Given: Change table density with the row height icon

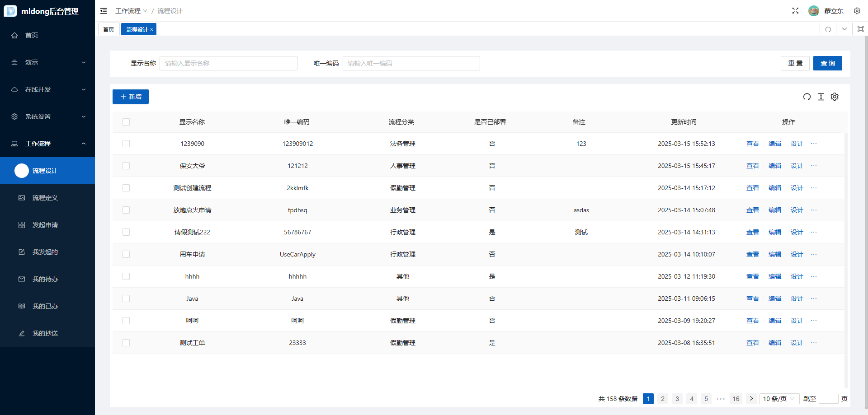Looking at the screenshot, I should click(x=821, y=97).
